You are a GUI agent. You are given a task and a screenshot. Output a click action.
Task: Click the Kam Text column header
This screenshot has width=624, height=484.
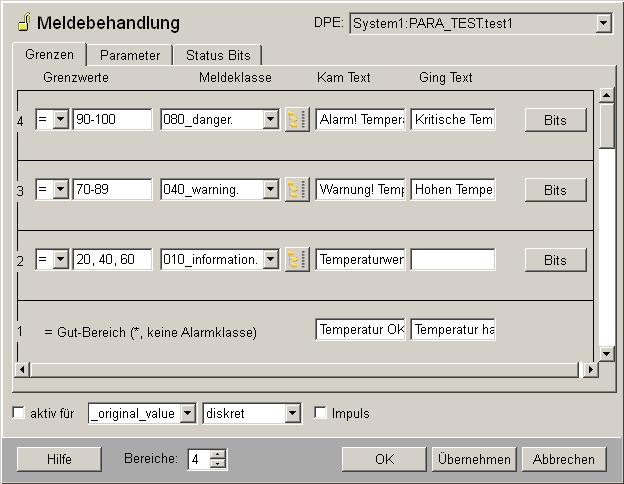coord(343,77)
